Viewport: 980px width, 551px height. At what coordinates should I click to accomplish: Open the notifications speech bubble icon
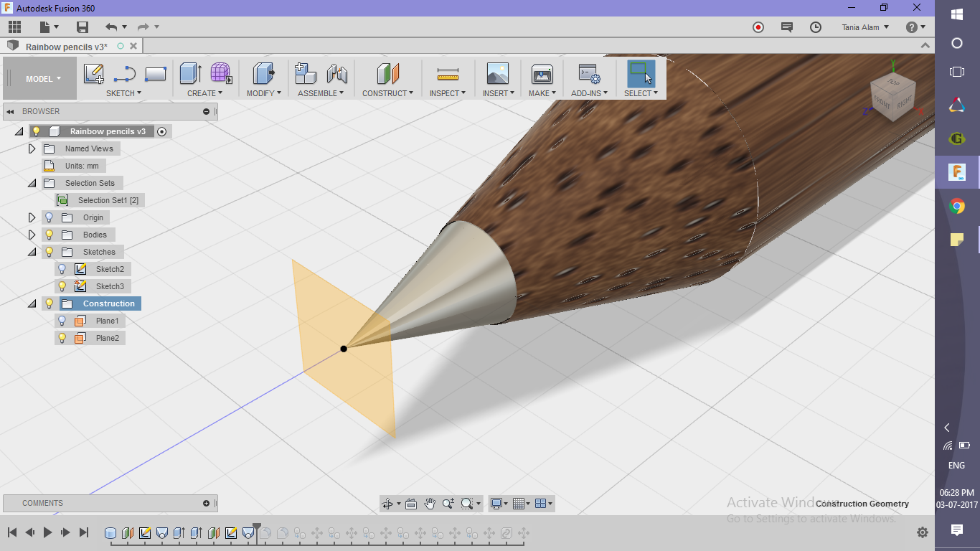pos(787,27)
